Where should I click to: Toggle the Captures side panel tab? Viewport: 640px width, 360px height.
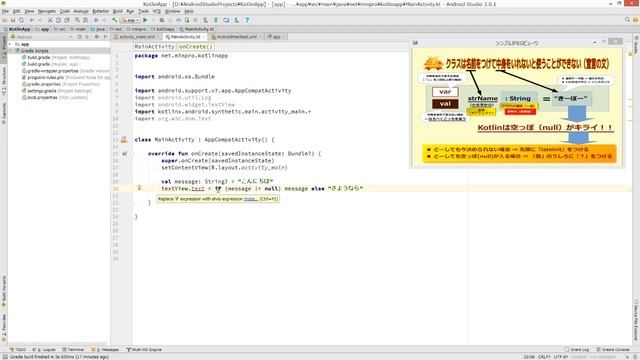coord(4,113)
